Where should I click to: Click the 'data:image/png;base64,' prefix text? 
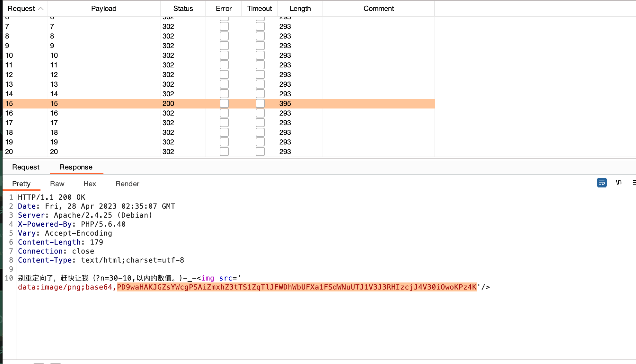pos(67,287)
